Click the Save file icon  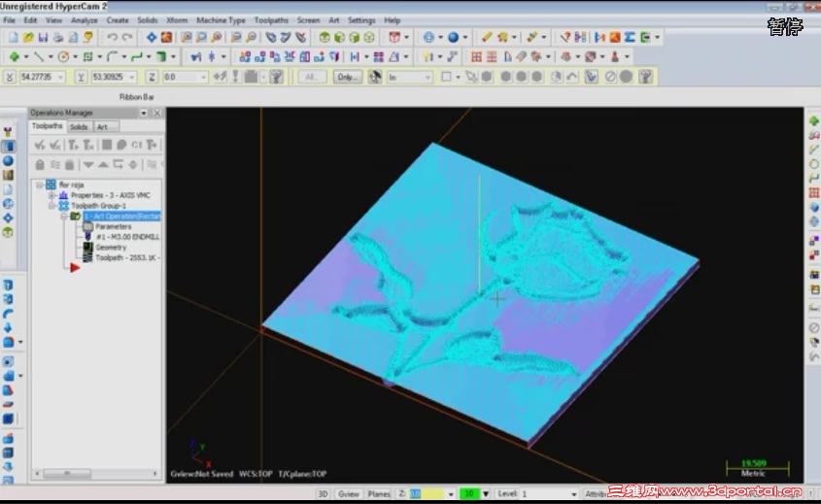42,38
